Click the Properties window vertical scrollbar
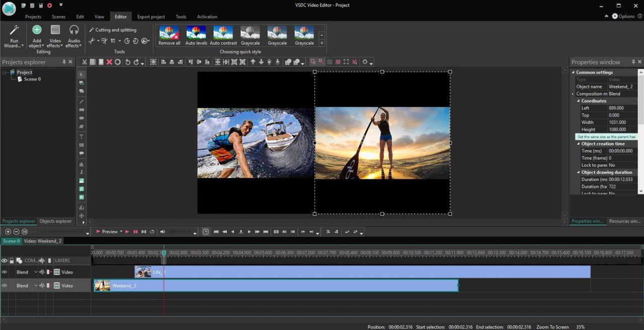 [640, 131]
